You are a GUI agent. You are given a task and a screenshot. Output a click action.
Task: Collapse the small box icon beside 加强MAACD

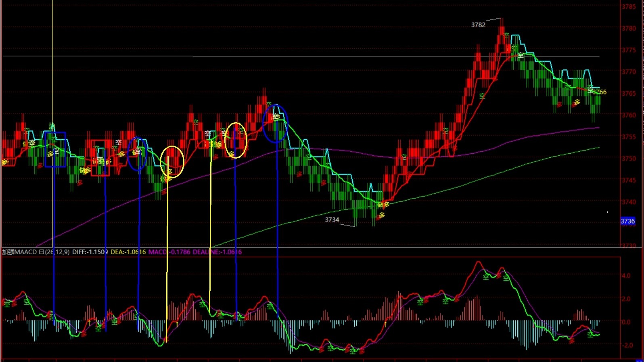pyautogui.click(x=41, y=252)
